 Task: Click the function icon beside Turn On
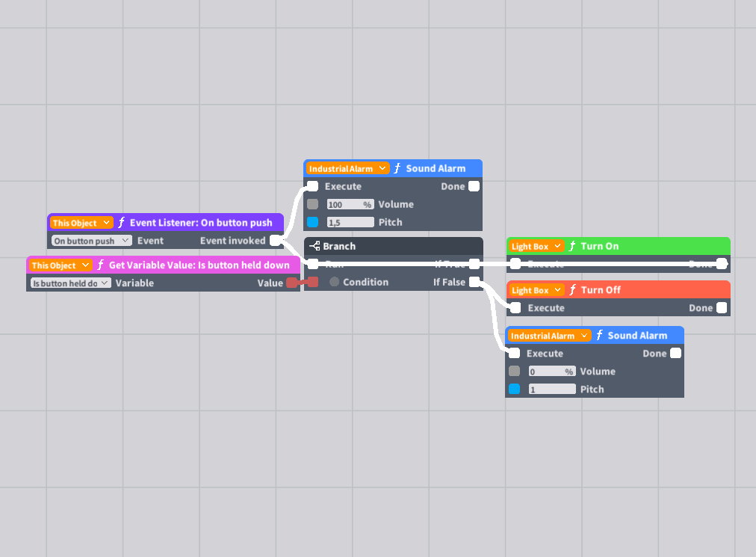572,246
